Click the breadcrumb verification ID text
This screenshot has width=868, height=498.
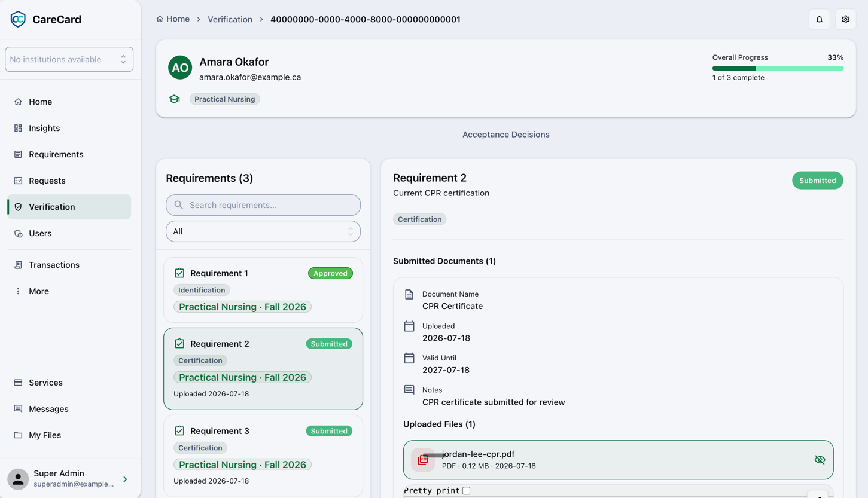366,19
